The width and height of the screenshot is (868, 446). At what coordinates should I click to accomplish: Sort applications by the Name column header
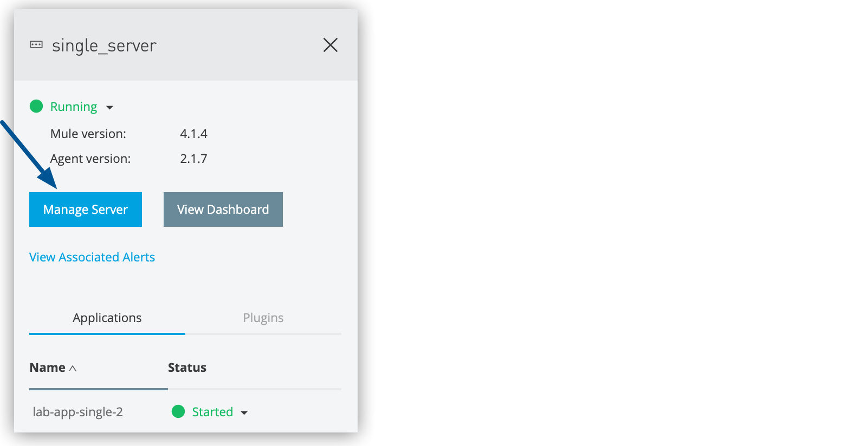point(47,368)
